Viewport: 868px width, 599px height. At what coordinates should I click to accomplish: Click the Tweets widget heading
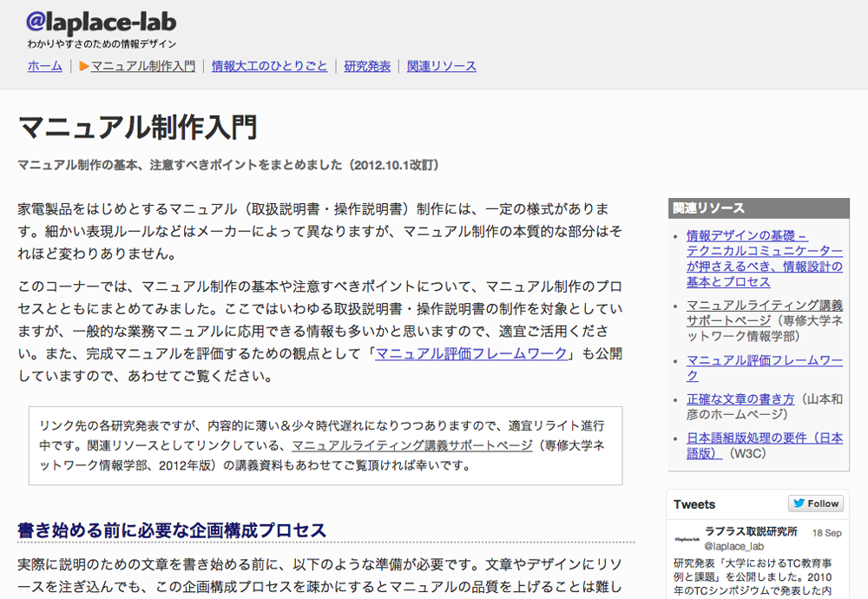694,504
